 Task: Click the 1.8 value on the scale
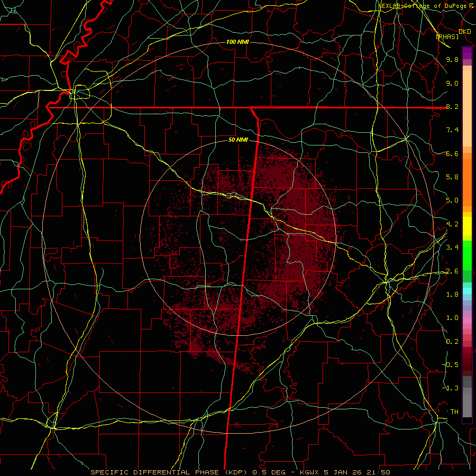[452, 295]
